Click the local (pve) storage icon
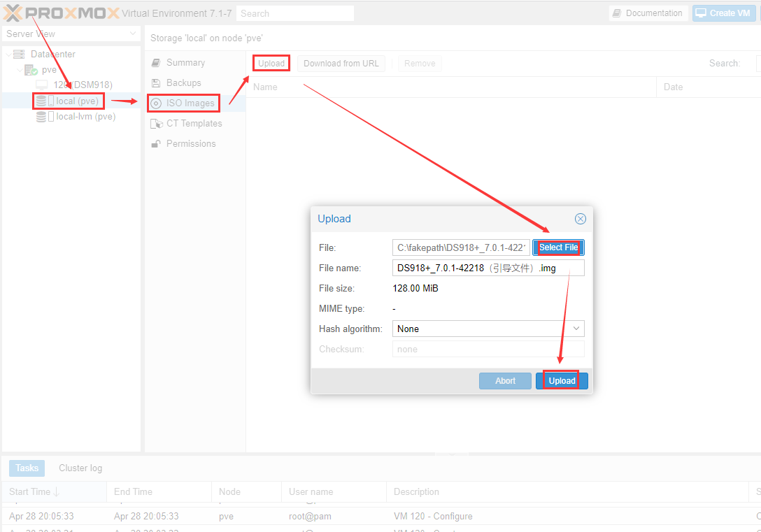This screenshot has width=761, height=532. (x=43, y=101)
